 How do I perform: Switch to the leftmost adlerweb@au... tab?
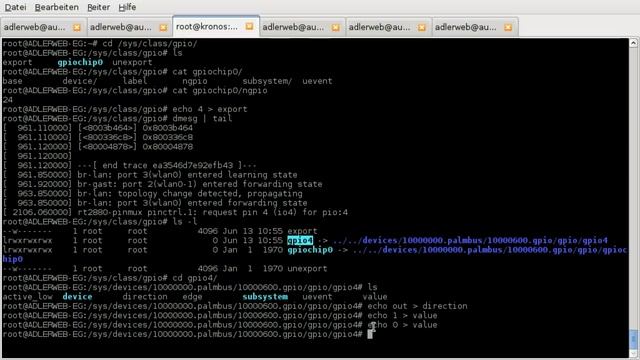click(x=43, y=27)
